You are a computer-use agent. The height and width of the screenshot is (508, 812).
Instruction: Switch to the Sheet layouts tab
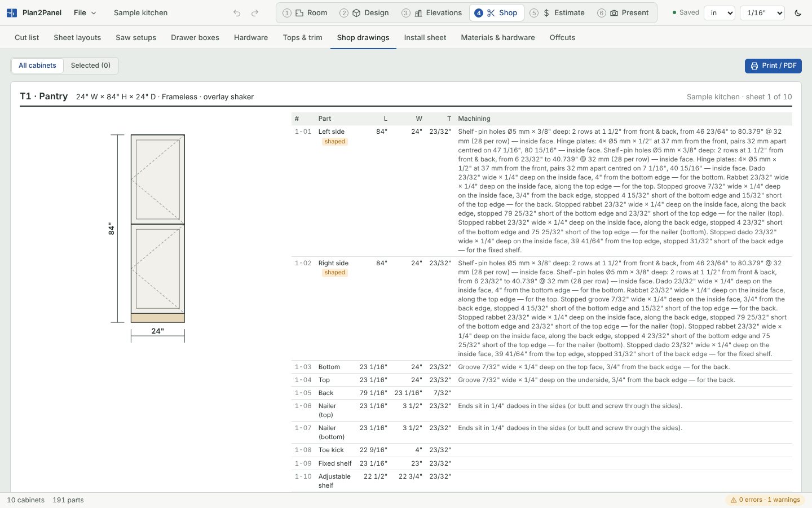(77, 38)
